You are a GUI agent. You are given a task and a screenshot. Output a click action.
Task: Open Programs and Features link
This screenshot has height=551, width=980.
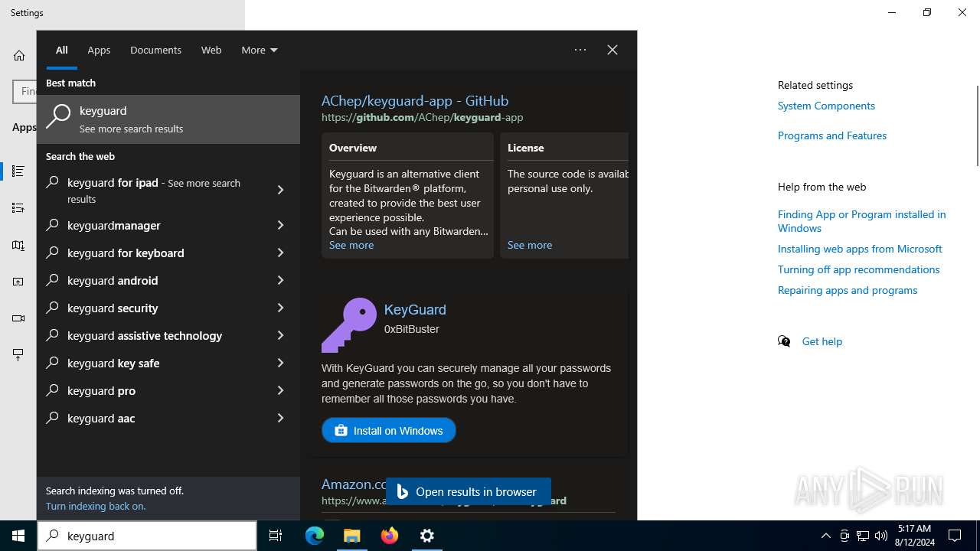pos(832,135)
